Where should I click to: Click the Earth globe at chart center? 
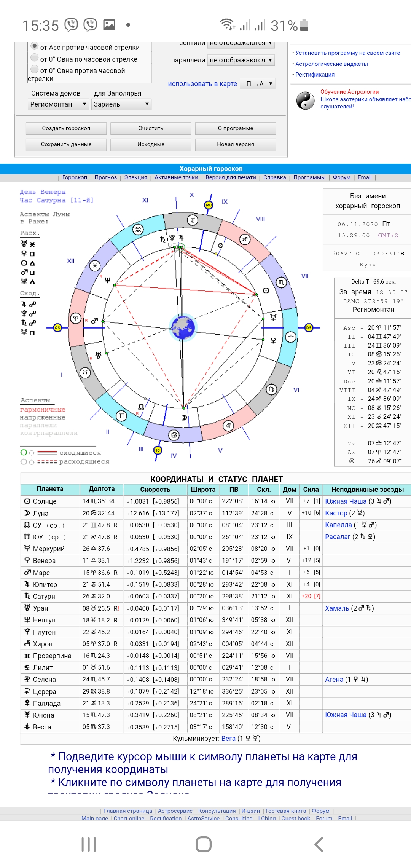tap(183, 327)
